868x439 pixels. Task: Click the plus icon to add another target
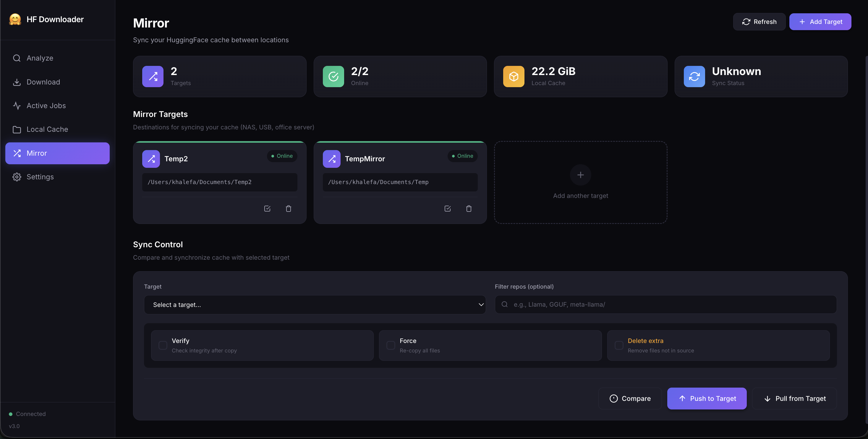(x=580, y=175)
